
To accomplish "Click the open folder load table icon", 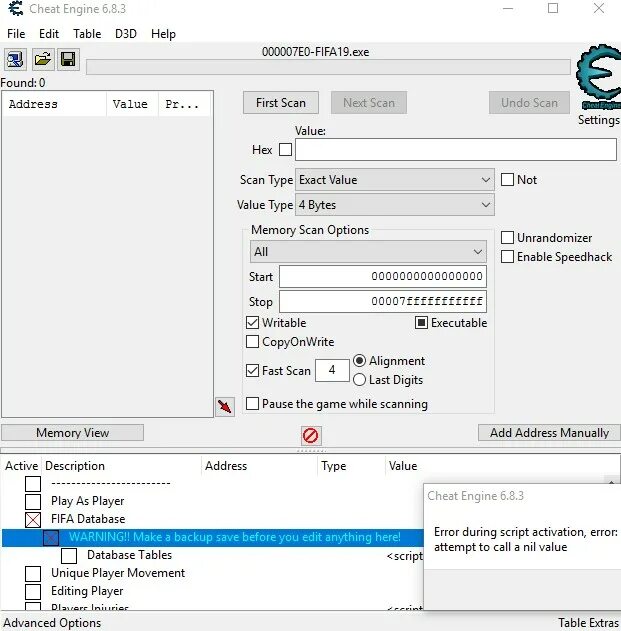I will click(x=42, y=60).
